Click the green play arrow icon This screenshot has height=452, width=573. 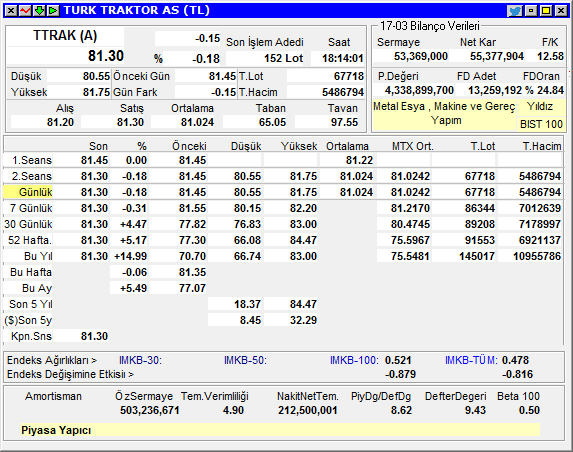point(53,11)
